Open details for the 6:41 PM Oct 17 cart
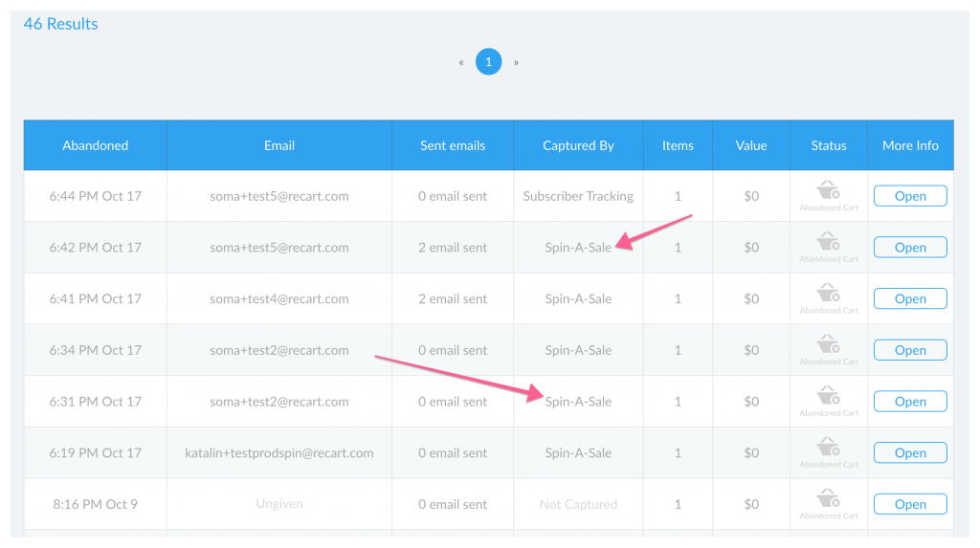The width and height of the screenshot is (980, 548). pyautogui.click(x=910, y=298)
